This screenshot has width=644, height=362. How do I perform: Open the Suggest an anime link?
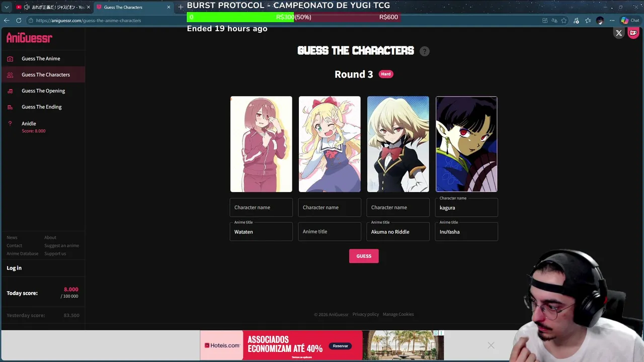pos(61,245)
